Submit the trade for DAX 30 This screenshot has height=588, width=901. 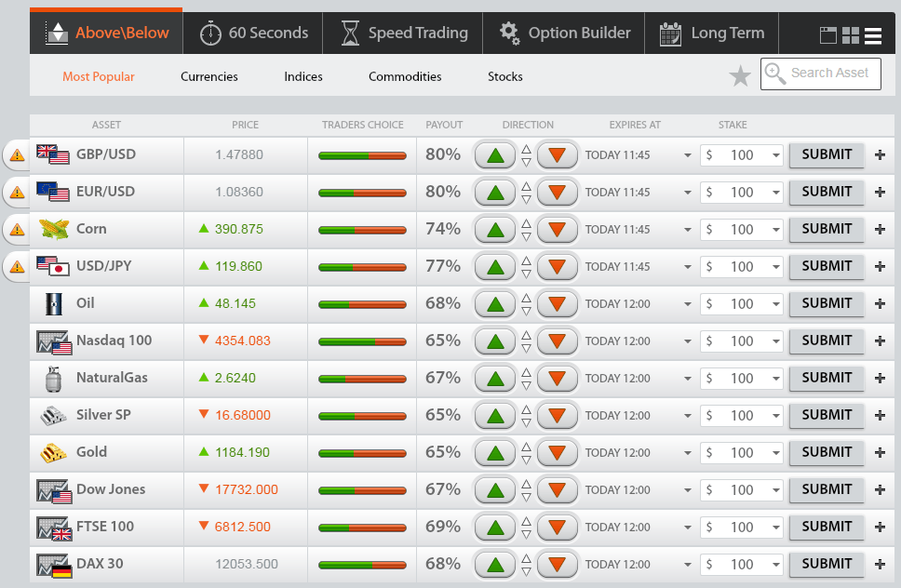(826, 564)
